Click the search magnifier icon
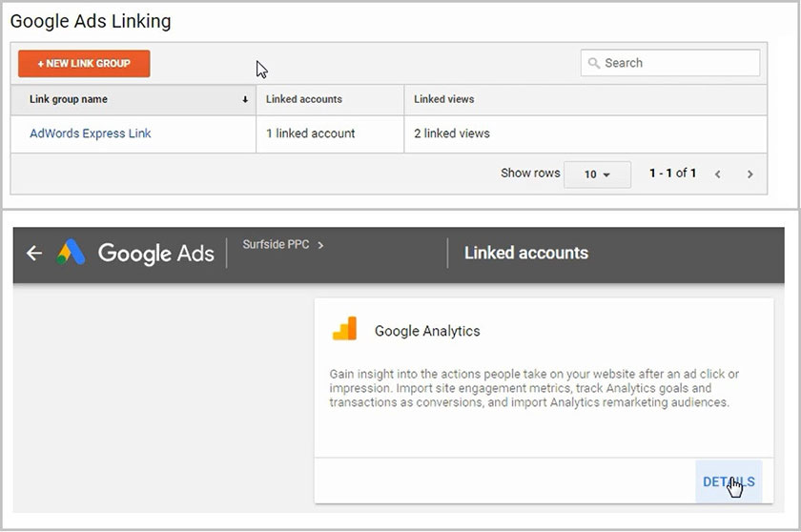Image resolution: width=801 pixels, height=532 pixels. pos(594,63)
